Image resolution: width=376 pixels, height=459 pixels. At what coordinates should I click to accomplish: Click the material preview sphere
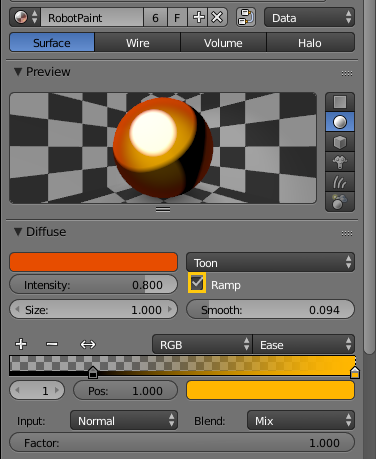click(163, 148)
